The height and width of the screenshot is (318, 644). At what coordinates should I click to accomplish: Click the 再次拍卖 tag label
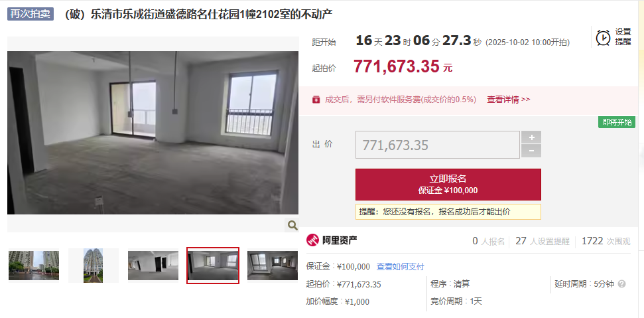[31, 14]
